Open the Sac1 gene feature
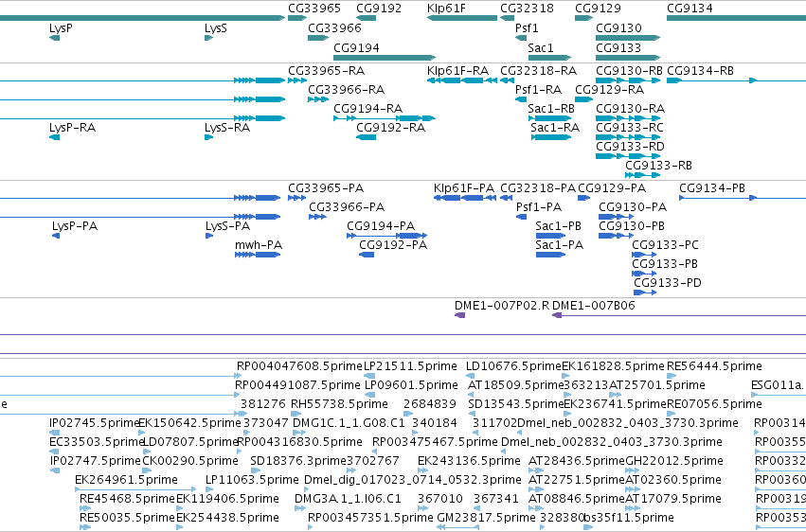Image resolution: width=806 pixels, height=532 pixels. coord(549,58)
